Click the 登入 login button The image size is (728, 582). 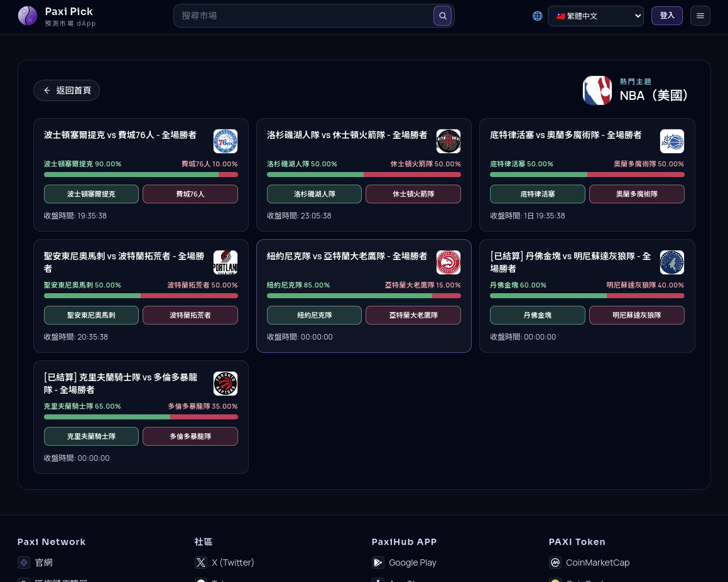point(666,16)
